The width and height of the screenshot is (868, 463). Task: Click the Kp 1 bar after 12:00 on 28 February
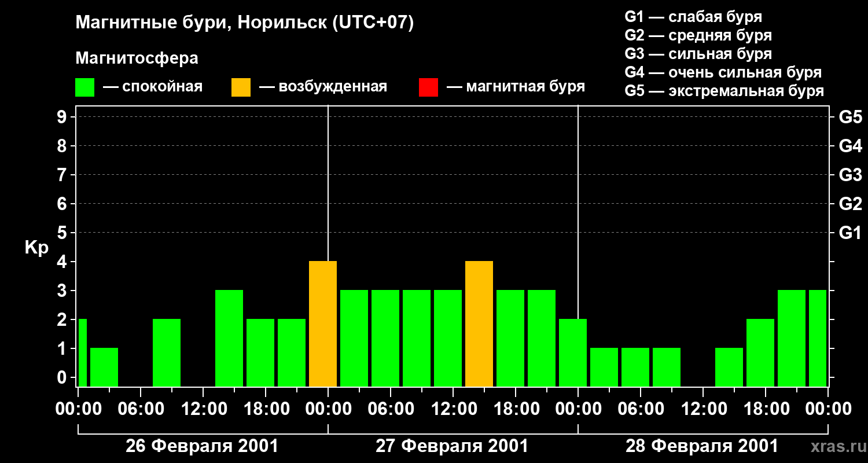pos(729,368)
